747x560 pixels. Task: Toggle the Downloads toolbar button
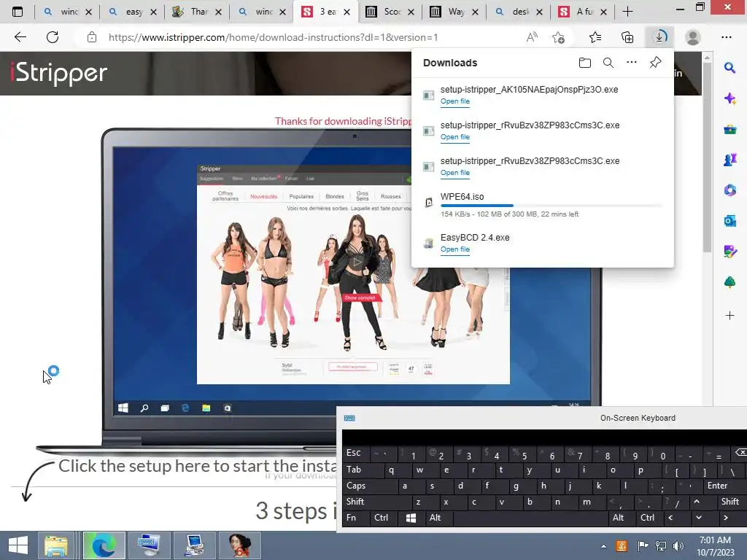(659, 37)
